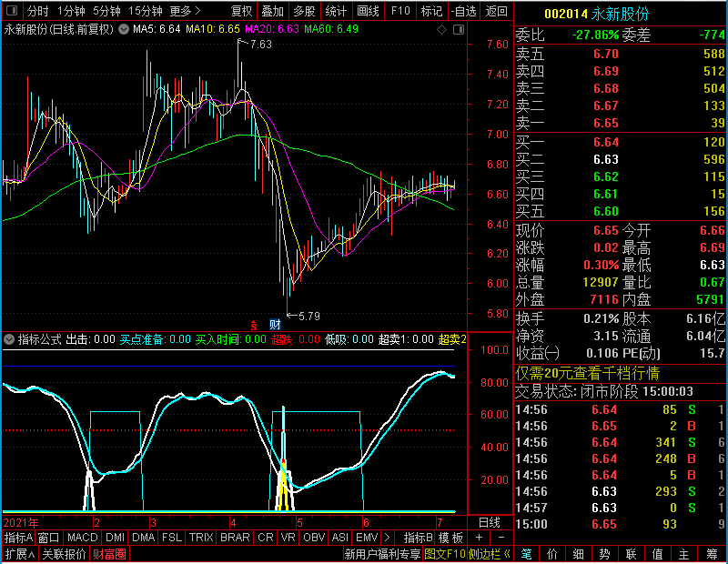Viewport: 728px width, 564px height.
Task: Click 仅需20元查看千档行情 promotion link
Action: click(587, 373)
